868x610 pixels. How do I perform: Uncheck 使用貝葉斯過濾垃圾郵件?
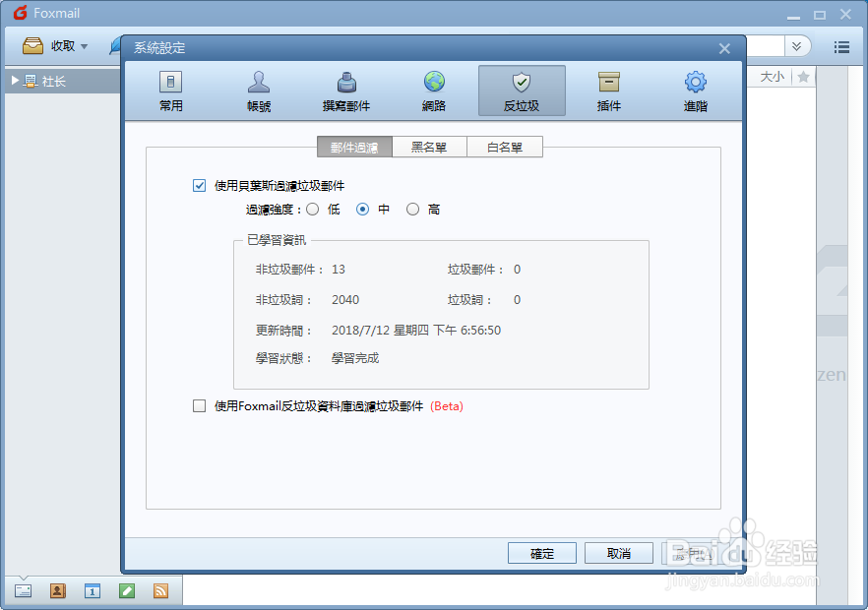[199, 185]
